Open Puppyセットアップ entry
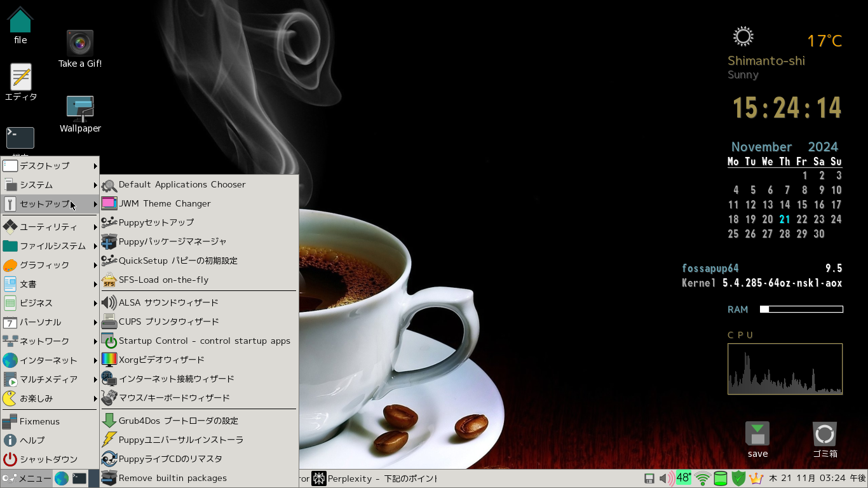 click(199, 222)
